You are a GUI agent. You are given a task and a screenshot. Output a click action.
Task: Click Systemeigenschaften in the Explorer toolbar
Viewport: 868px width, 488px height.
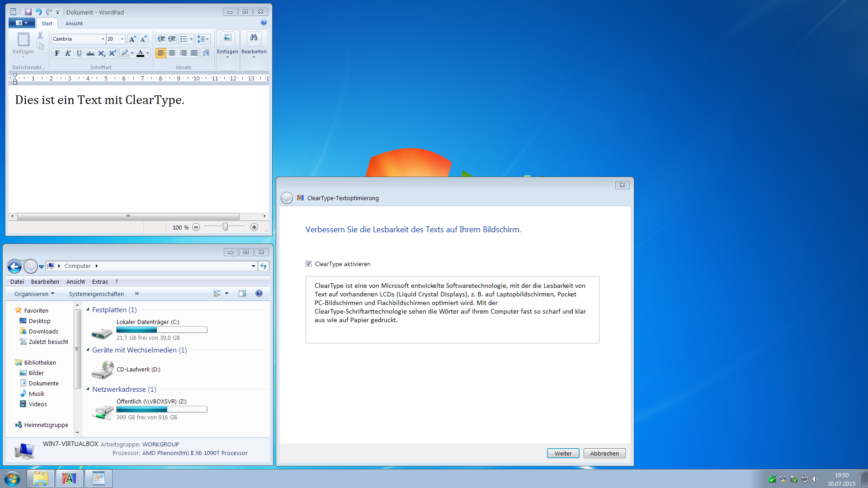(96, 294)
